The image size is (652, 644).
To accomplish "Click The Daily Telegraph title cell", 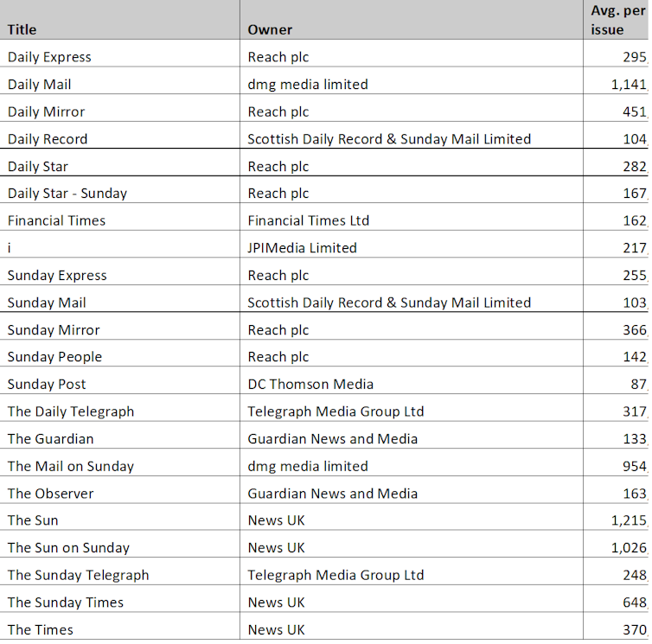I will tap(71, 411).
